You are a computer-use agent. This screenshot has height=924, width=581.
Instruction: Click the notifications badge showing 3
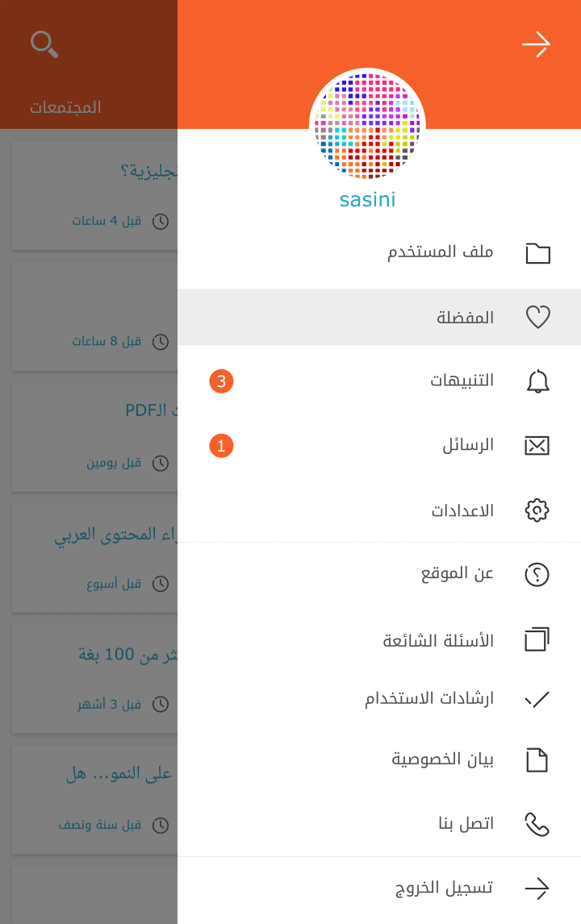tap(221, 381)
